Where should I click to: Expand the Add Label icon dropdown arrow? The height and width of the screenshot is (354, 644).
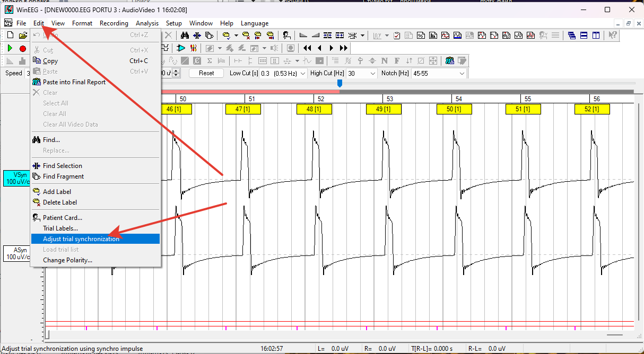pyautogui.click(x=236, y=36)
